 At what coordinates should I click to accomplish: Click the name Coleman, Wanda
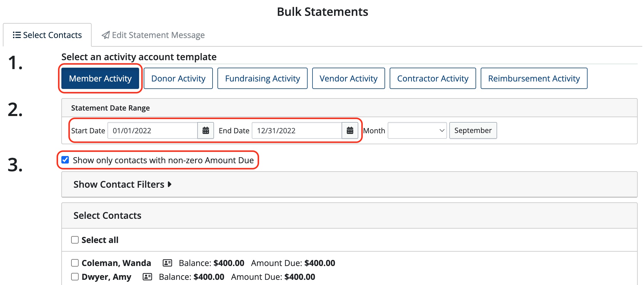click(x=116, y=263)
